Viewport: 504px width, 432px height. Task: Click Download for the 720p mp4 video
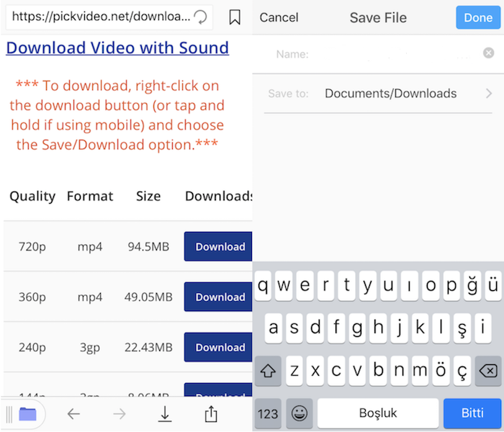[x=219, y=246]
